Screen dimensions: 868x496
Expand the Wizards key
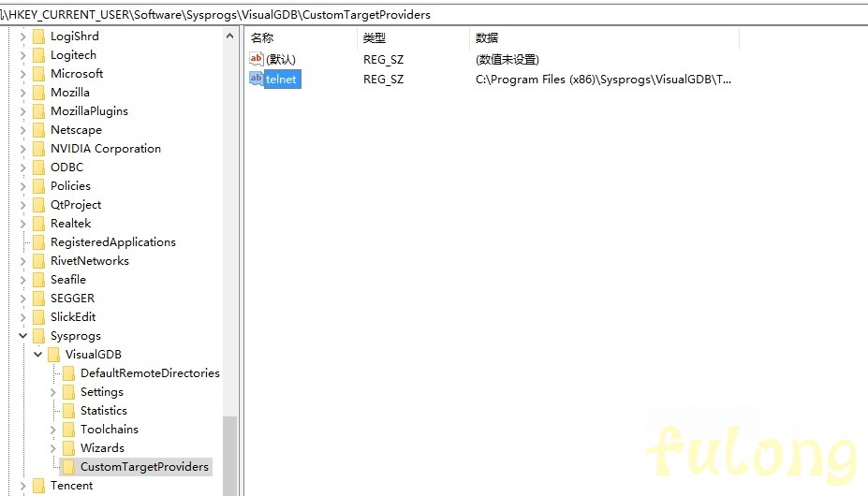52,448
